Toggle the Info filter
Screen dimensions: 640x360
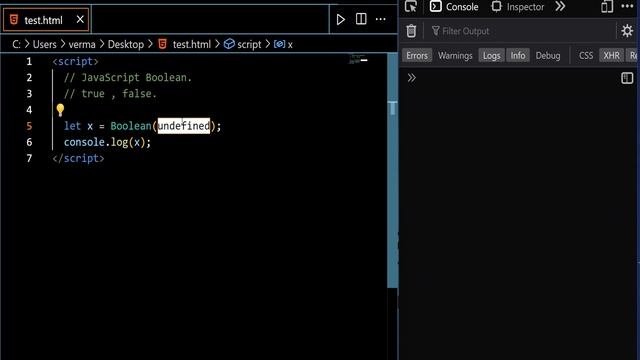tap(518, 56)
